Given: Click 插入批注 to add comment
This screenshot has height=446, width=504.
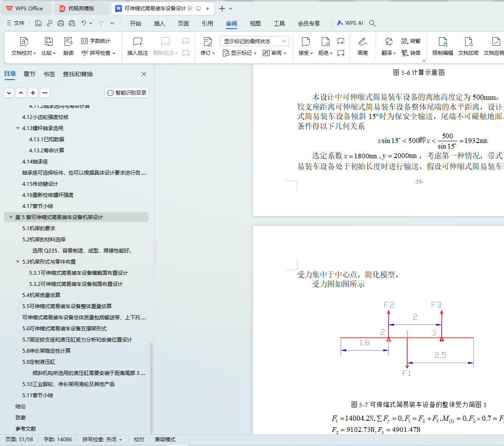Looking at the screenshot, I should (138, 46).
